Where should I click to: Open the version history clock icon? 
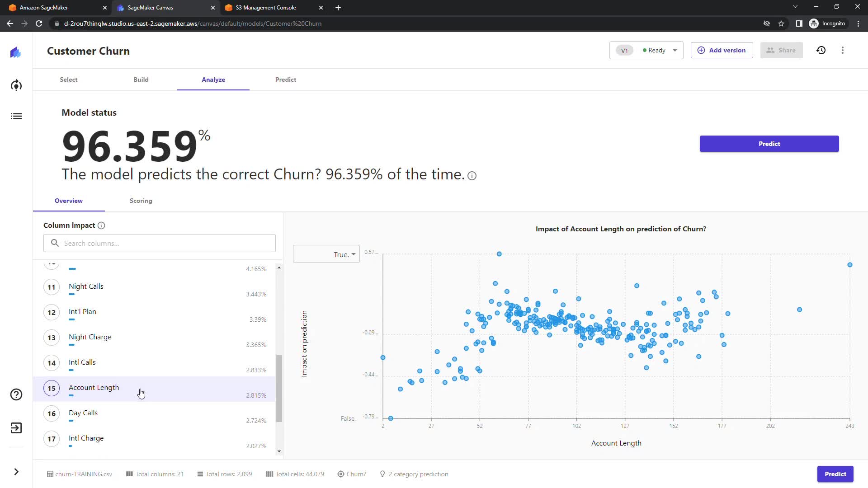coord(821,50)
